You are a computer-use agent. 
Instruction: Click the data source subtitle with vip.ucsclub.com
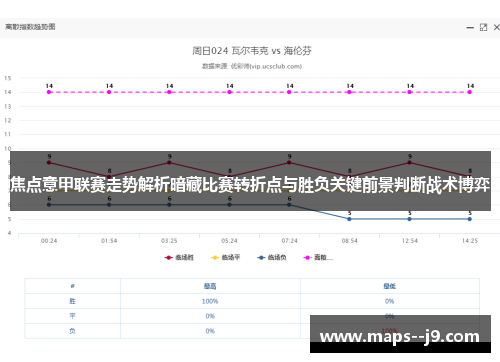(x=252, y=66)
